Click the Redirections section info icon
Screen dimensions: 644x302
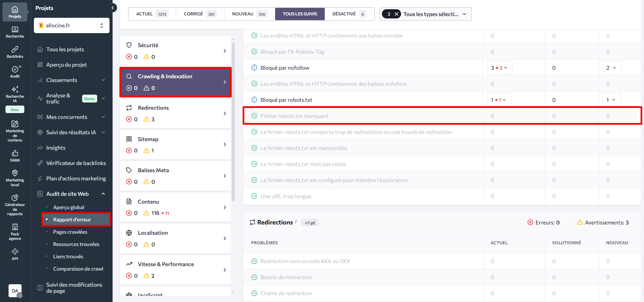tap(296, 221)
